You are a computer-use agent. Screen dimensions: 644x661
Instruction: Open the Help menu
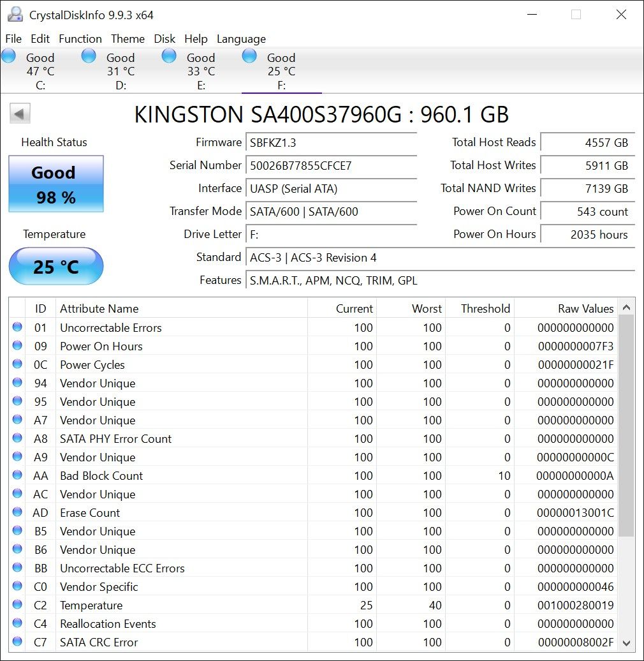[196, 39]
